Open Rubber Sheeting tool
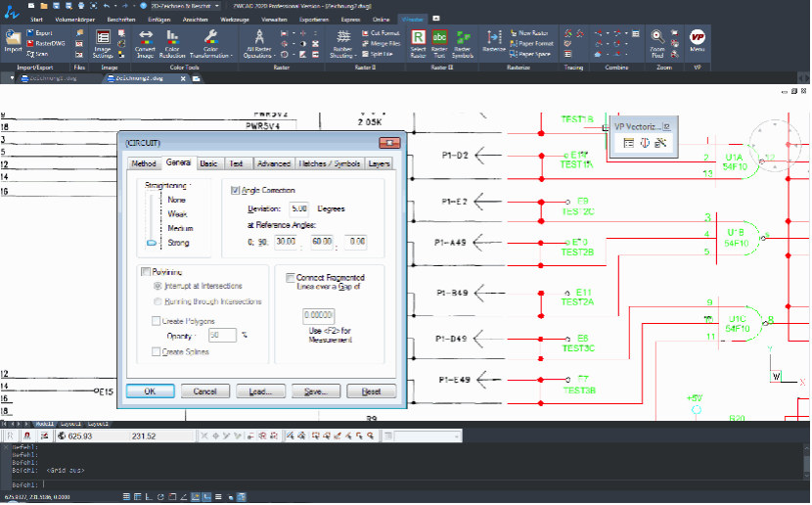This screenshot has height=505, width=812. [342, 43]
